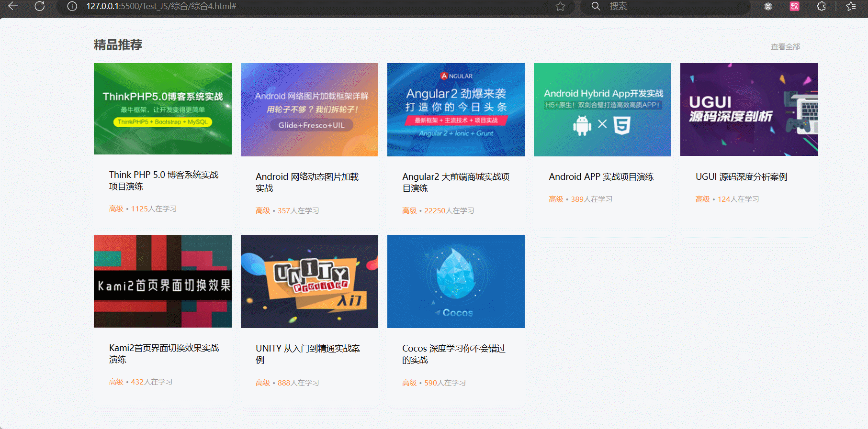Viewport: 868px width, 429px height.
Task: Open the favorites list icon
Action: coord(851,6)
